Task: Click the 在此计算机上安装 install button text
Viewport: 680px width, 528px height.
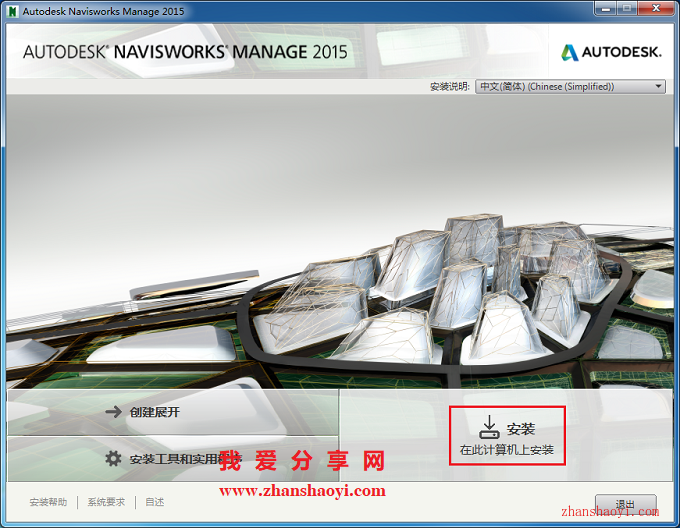Action: click(x=507, y=450)
